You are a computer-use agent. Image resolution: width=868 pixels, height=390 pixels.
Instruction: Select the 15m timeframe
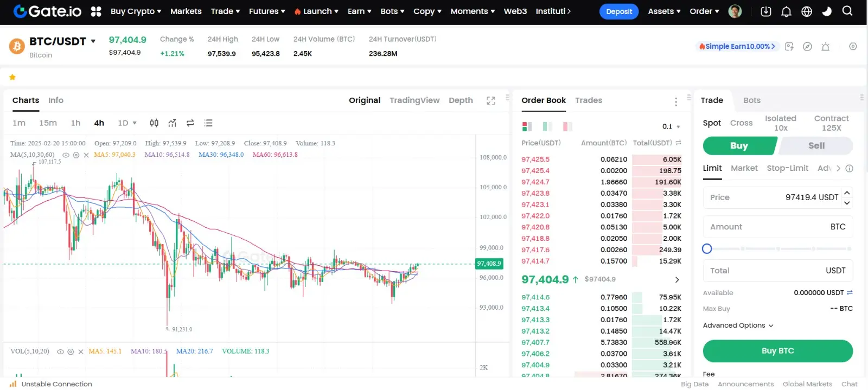coord(48,123)
